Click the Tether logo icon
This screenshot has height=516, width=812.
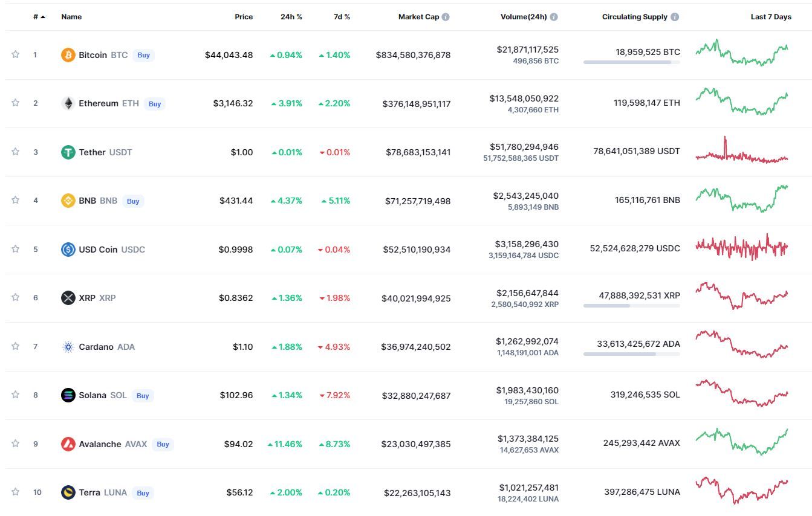click(68, 152)
